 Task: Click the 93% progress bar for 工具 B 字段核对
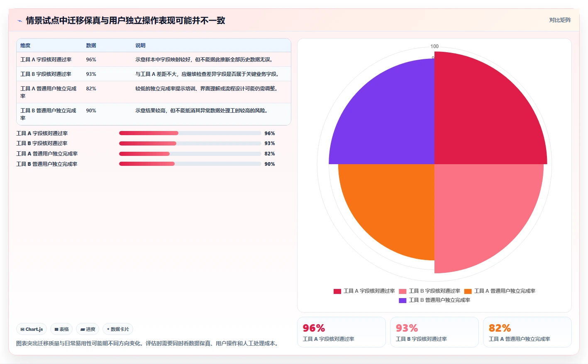pyautogui.click(x=190, y=143)
